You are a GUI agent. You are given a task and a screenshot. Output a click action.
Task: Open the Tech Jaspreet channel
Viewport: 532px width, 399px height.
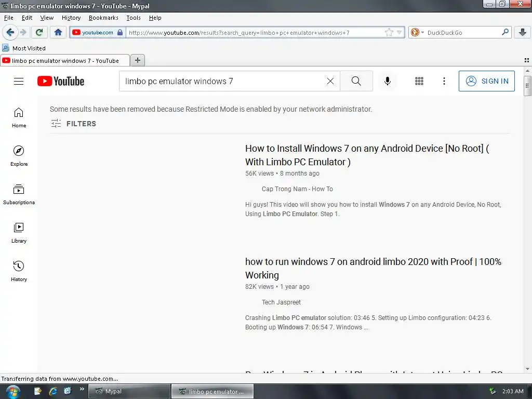tap(281, 302)
